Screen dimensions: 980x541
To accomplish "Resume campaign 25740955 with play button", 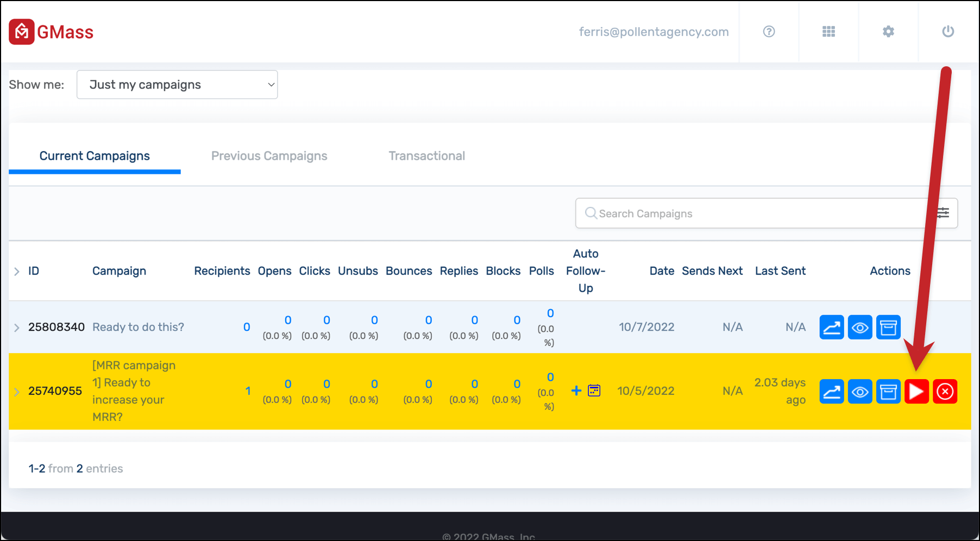I will point(916,391).
